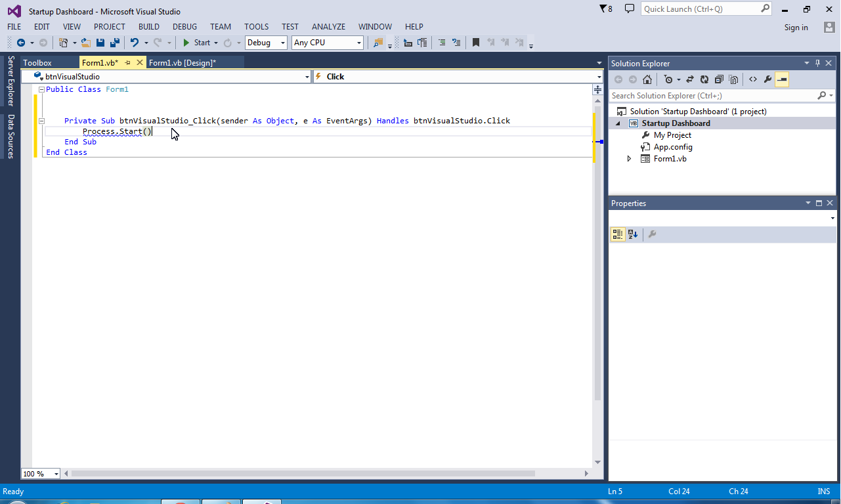Save Form1.vb with the single floppy icon

pos(100,43)
